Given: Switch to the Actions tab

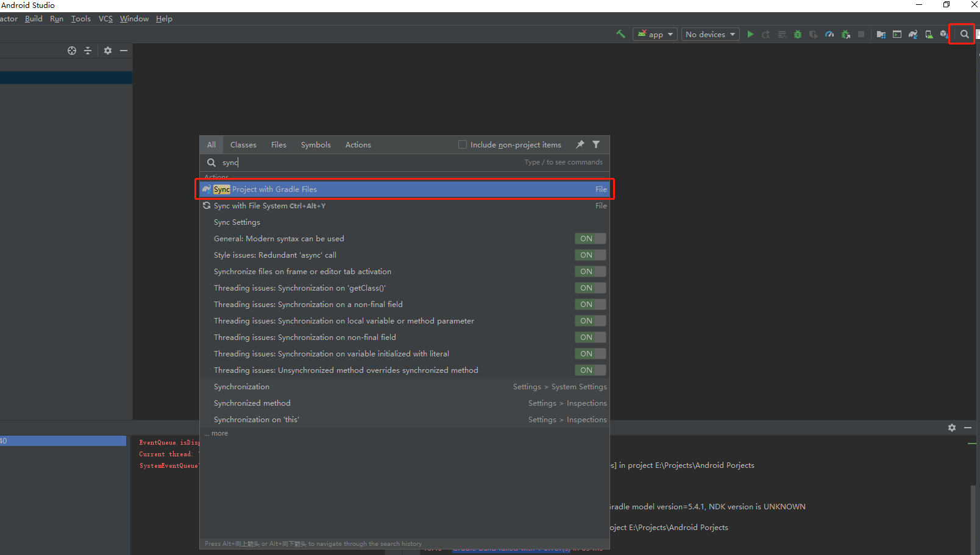Looking at the screenshot, I should [x=358, y=145].
